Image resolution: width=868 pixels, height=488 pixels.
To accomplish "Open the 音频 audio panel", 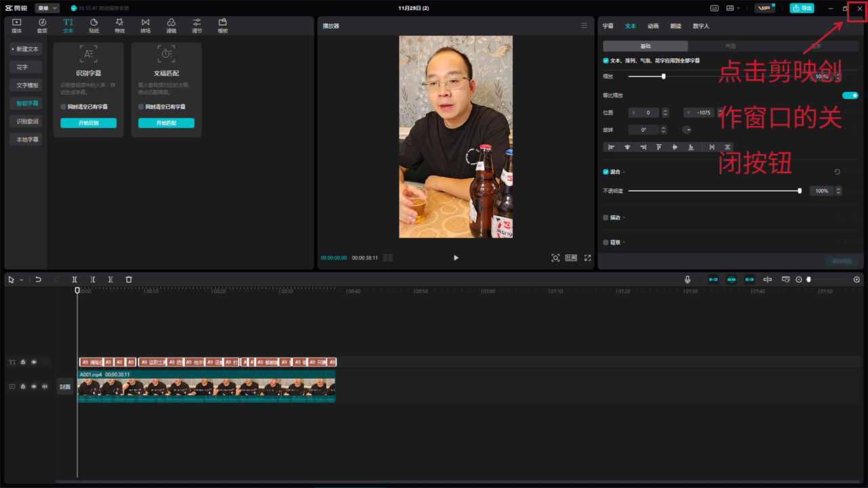I will tap(42, 26).
